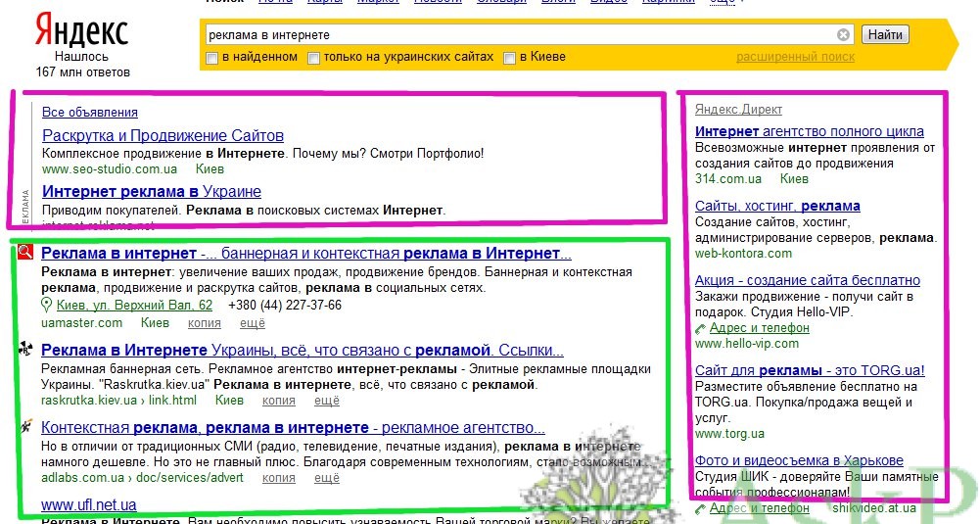Open the 'копия' link for the uamaster.com result

pos(205,323)
